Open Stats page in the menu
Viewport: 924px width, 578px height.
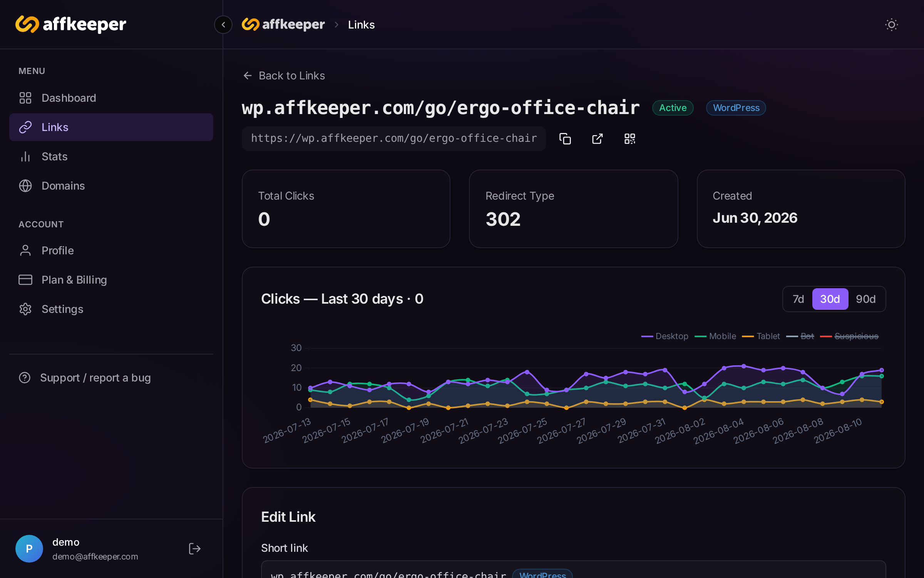(111, 156)
